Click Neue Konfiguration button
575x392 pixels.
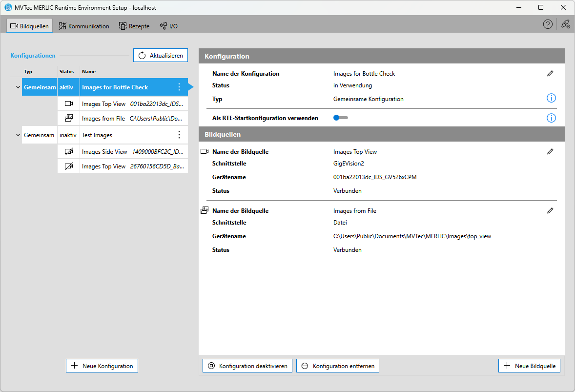pyautogui.click(x=102, y=366)
